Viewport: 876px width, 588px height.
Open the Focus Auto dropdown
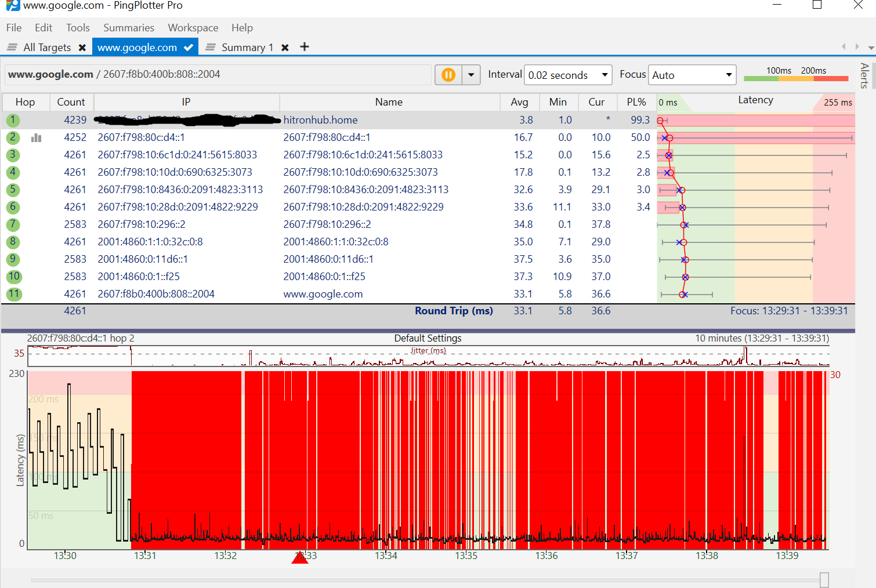pyautogui.click(x=692, y=75)
